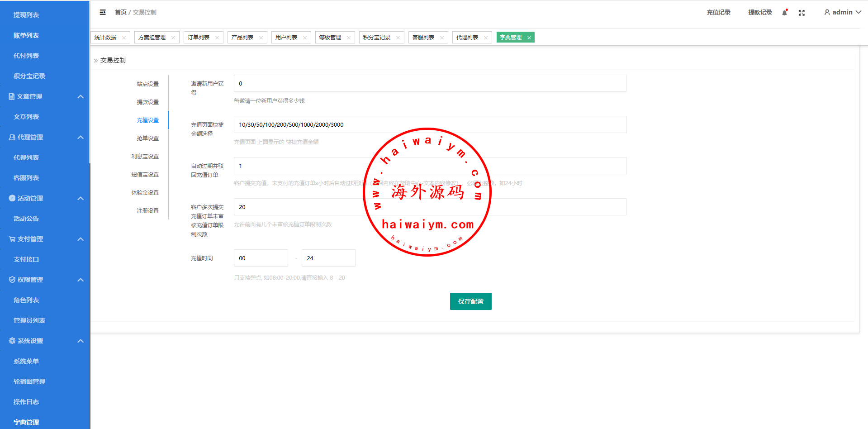The image size is (868, 429).
Task: Switch to the 产品列表 tab
Action: (x=242, y=38)
